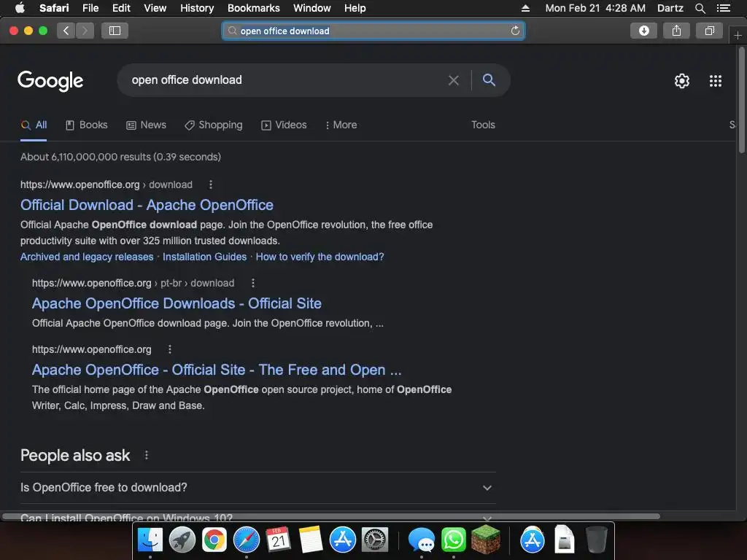Submit search with Google magnifier icon
Viewport: 747px width, 560px height.
(x=489, y=80)
